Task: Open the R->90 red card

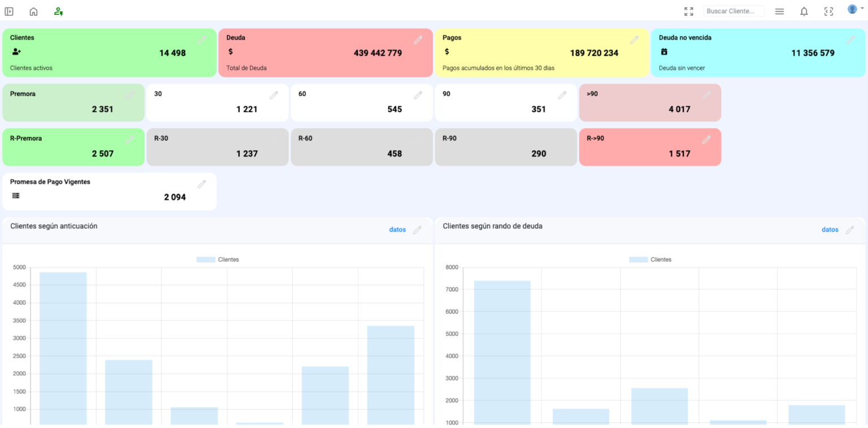Action: [x=650, y=147]
